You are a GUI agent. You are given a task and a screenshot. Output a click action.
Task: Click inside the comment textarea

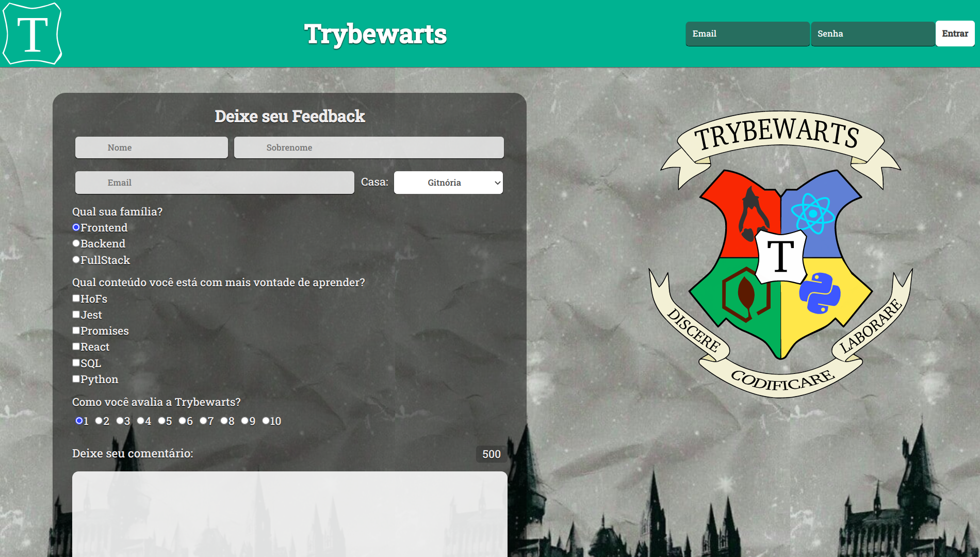coord(289,514)
